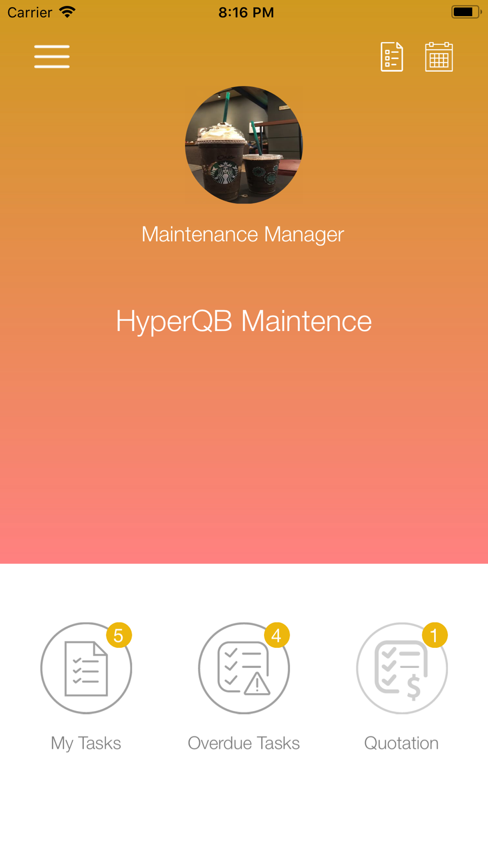The image size is (488, 868).
Task: Open the Overdue Tasks circle icon
Action: click(244, 668)
